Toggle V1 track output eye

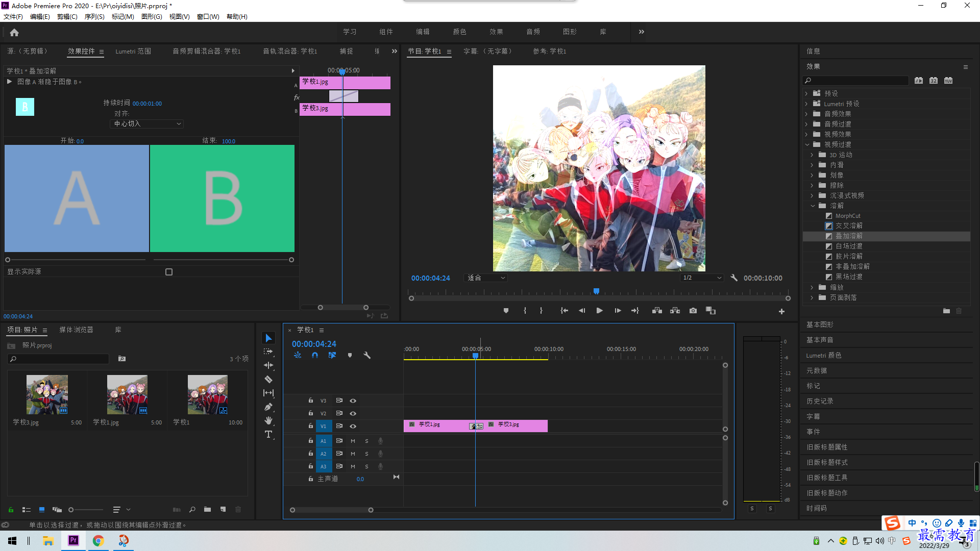353,426
